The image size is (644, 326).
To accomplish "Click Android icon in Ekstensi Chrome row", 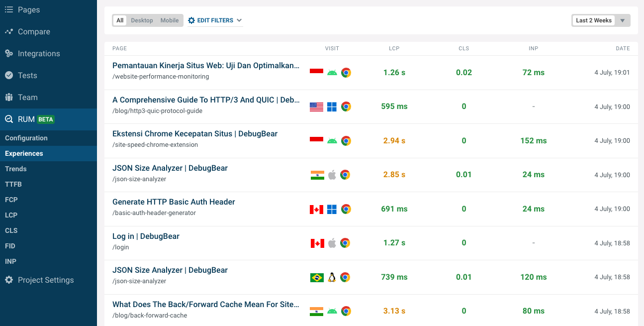I will [x=332, y=141].
